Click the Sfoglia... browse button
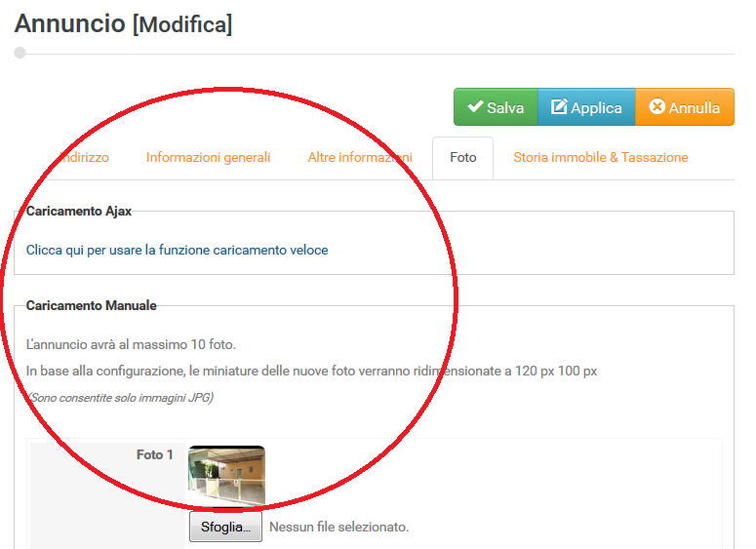 (x=225, y=527)
